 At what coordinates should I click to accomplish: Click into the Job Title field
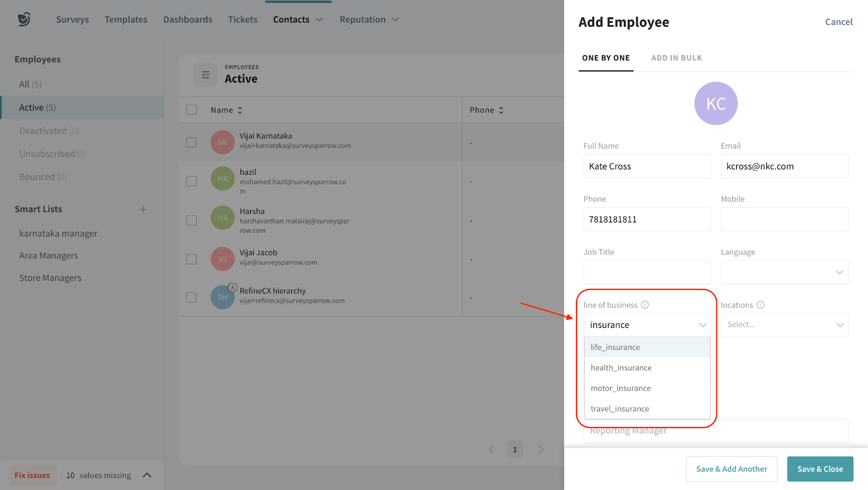coord(647,272)
